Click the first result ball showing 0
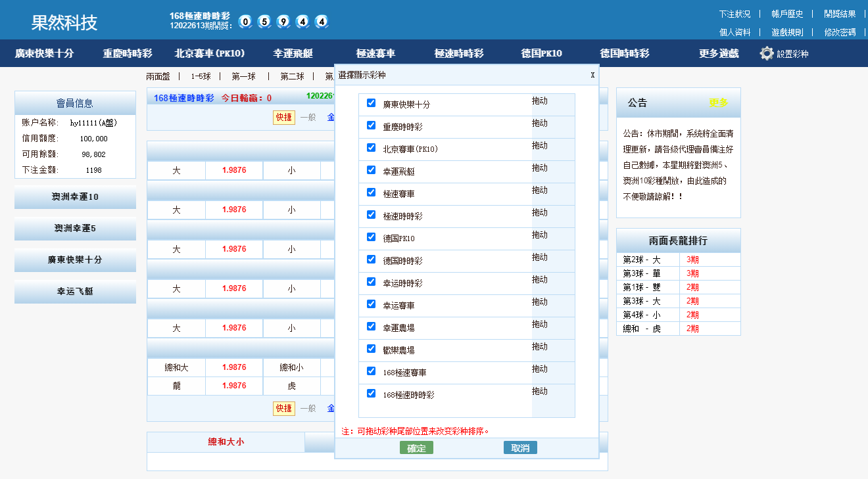868x479 pixels. coord(244,22)
